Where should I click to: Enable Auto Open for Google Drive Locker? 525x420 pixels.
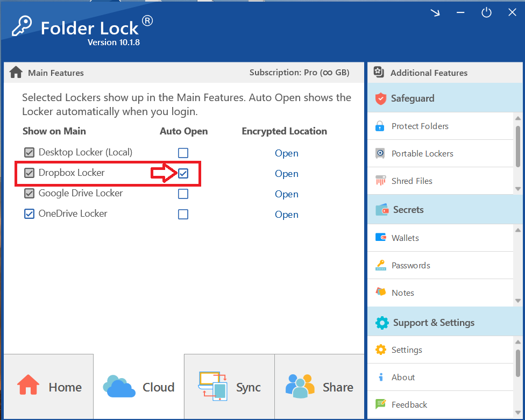183,194
